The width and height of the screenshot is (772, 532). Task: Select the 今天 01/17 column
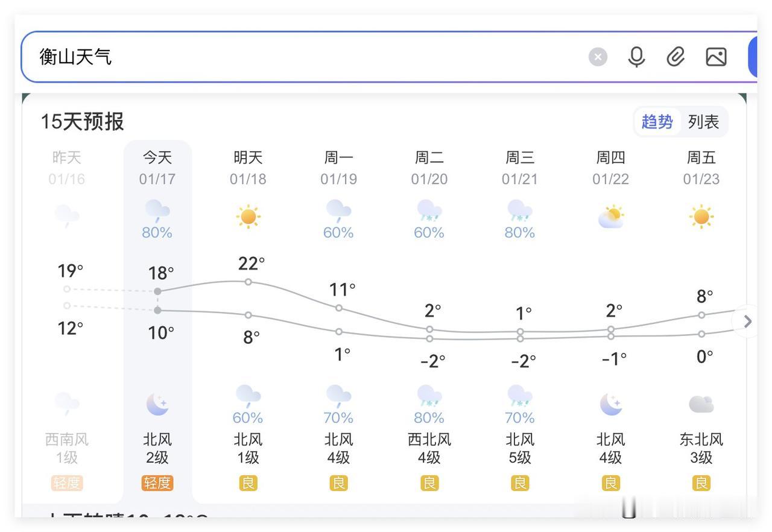[157, 168]
